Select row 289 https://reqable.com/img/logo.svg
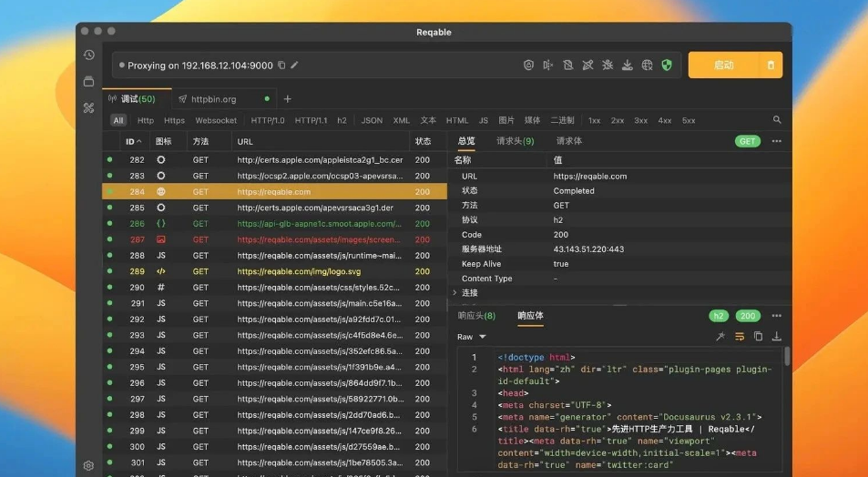This screenshot has width=868, height=477. (x=274, y=271)
